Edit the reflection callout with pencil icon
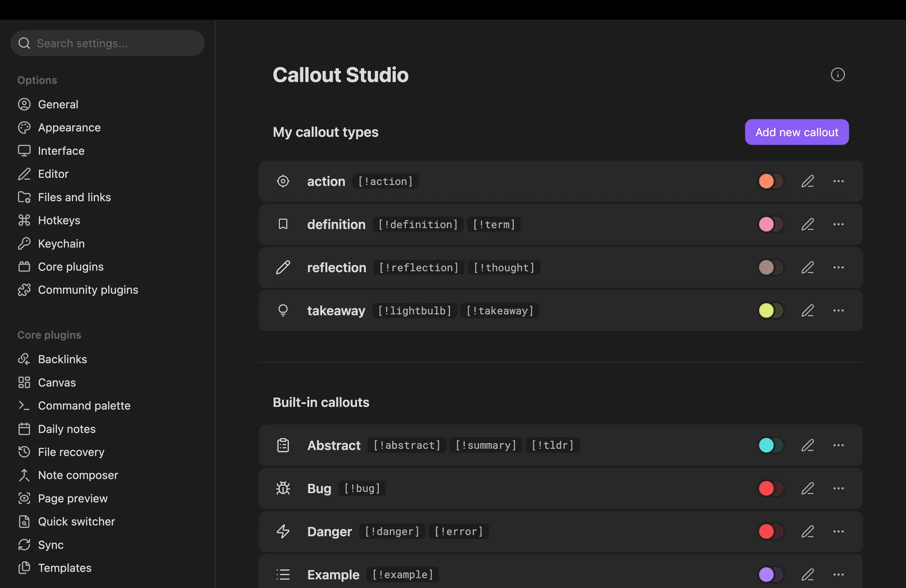Image resolution: width=906 pixels, height=588 pixels. click(x=808, y=267)
